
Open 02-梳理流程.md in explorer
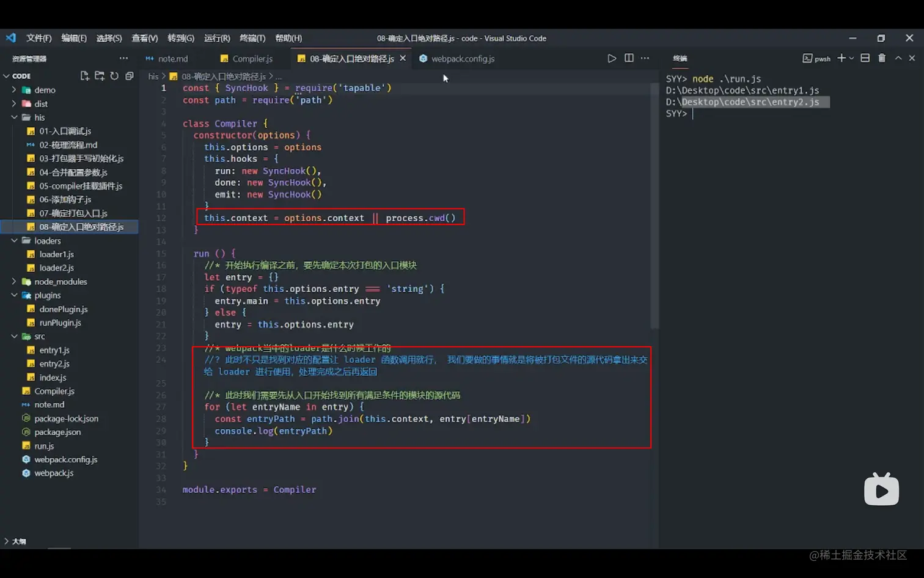69,145
